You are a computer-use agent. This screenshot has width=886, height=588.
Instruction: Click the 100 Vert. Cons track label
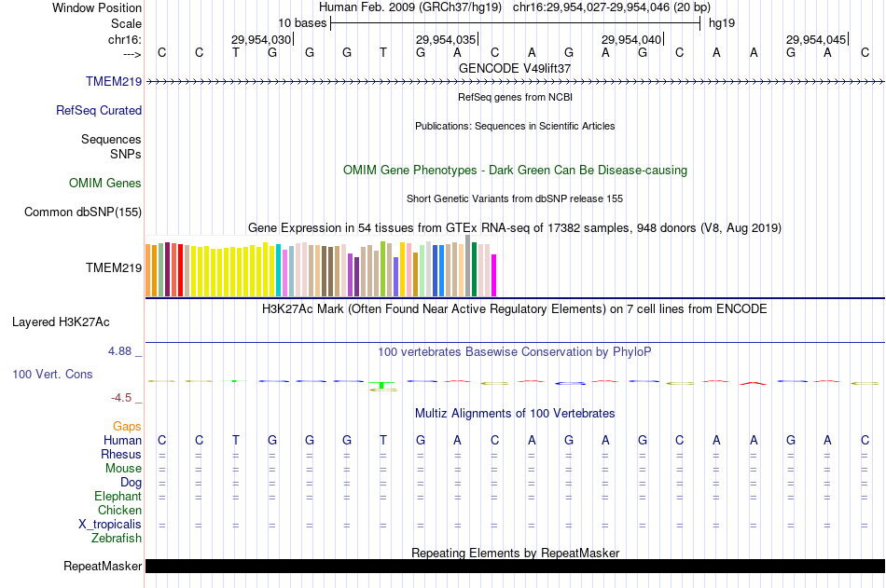[52, 374]
